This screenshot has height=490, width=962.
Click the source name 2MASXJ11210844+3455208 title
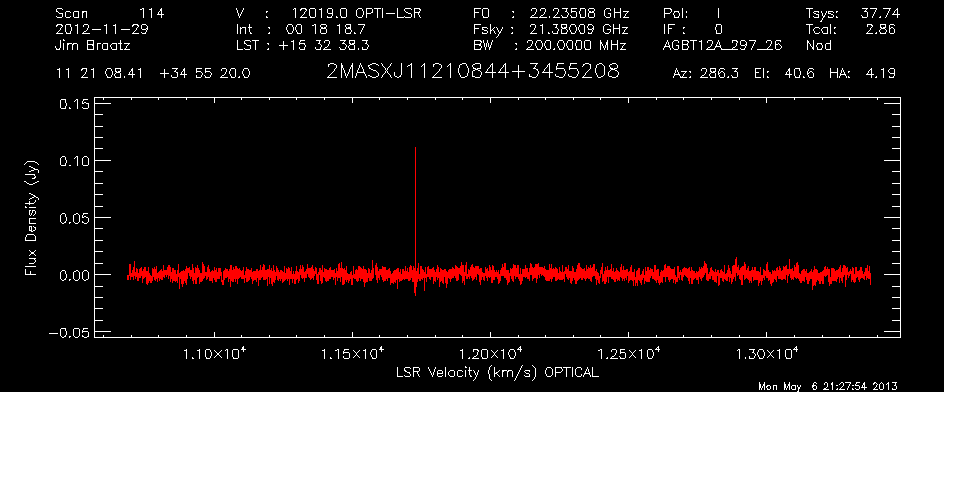coord(472,72)
